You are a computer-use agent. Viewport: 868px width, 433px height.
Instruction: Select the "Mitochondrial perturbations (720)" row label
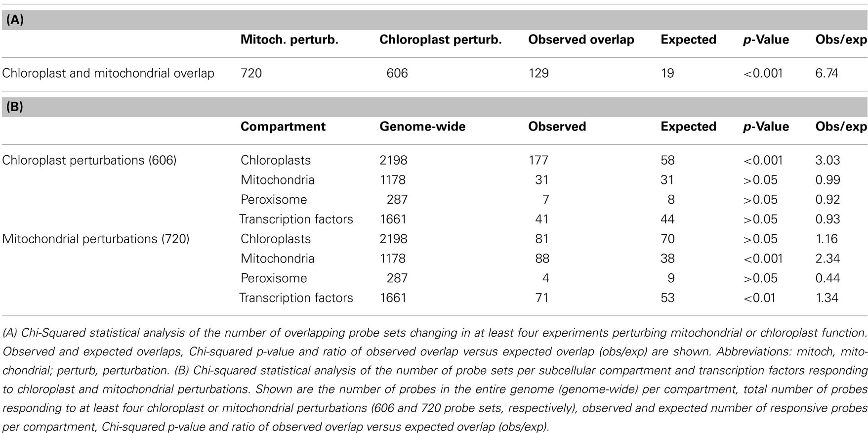click(x=96, y=239)
